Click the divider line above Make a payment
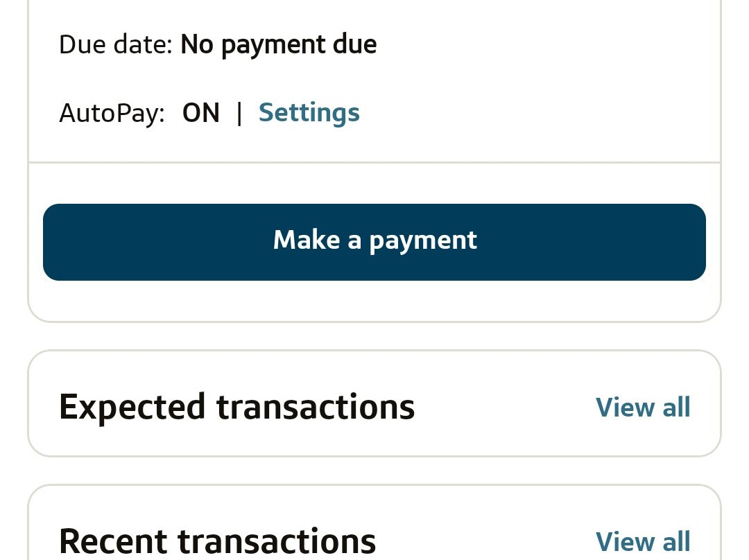Image resolution: width=749 pixels, height=560 pixels. (374, 163)
